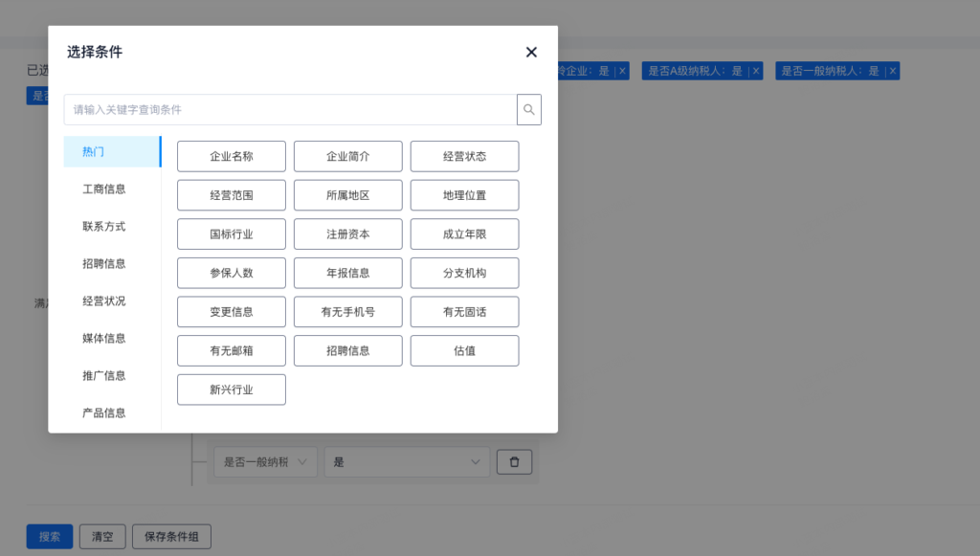Close the 选择条件 dialog with X
980x556 pixels.
coord(531,53)
